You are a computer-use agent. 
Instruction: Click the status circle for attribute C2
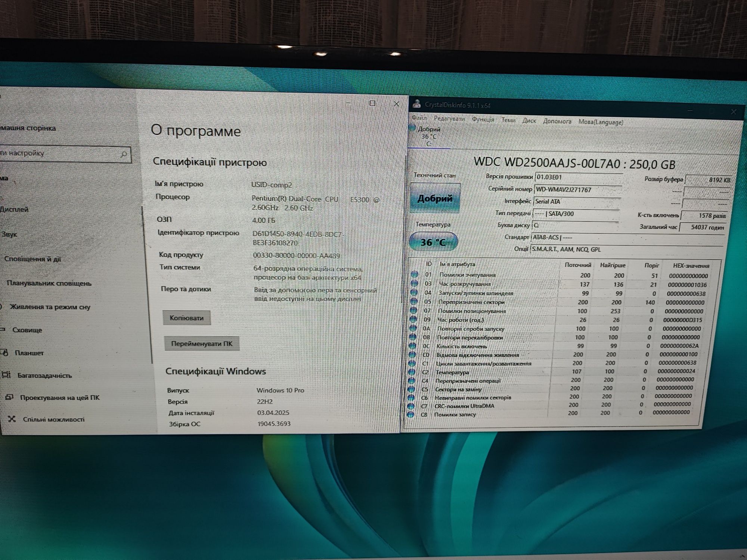click(x=412, y=372)
